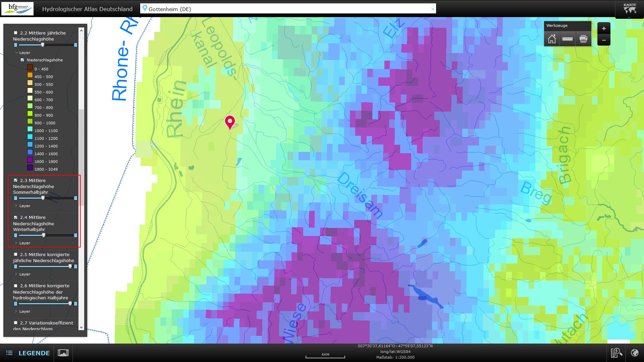Open the globe icon in bottom bar
The image size is (644, 362).
[x=634, y=353]
